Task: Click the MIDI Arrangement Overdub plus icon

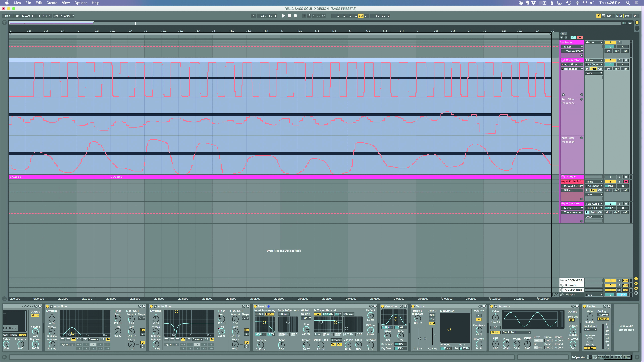Action: pos(304,16)
